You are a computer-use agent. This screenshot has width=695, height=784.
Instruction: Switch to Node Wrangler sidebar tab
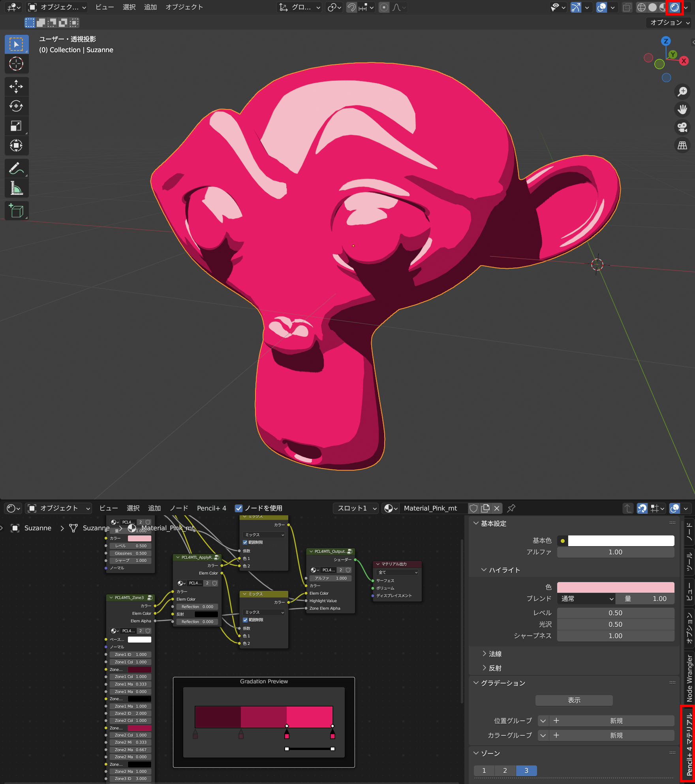click(689, 678)
